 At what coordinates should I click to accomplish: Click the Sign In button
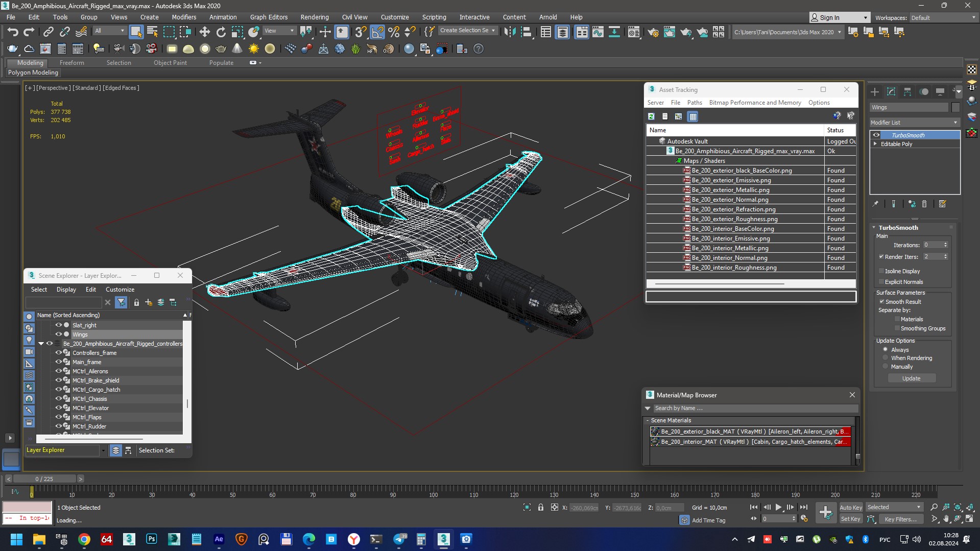coord(839,17)
